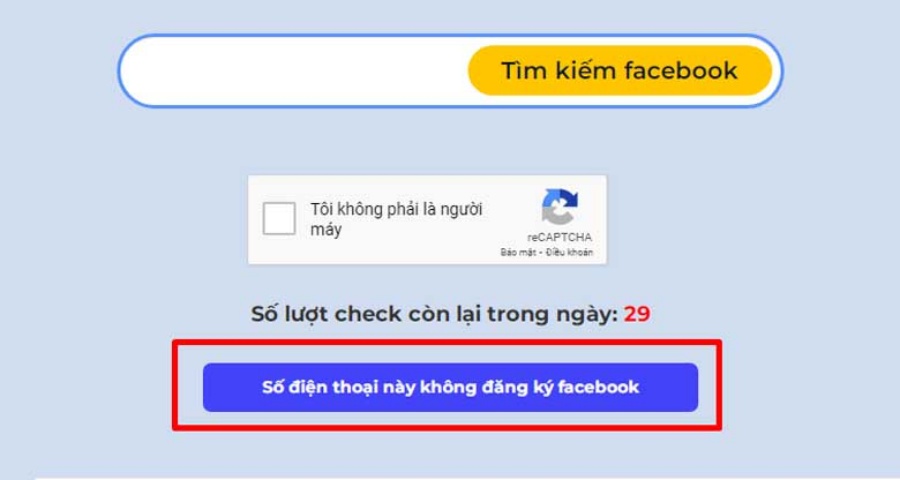900x480 pixels.
Task: Select the reCAPTCHA widget box background
Action: click(427, 219)
